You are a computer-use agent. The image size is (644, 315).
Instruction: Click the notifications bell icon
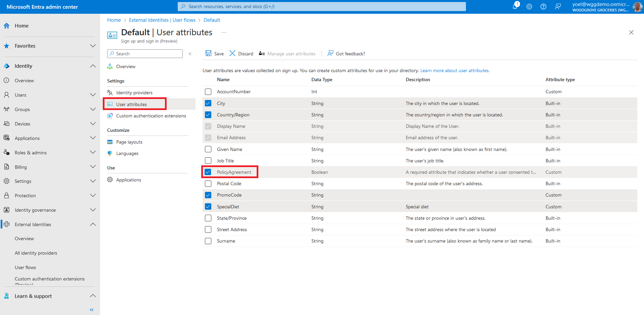click(515, 7)
